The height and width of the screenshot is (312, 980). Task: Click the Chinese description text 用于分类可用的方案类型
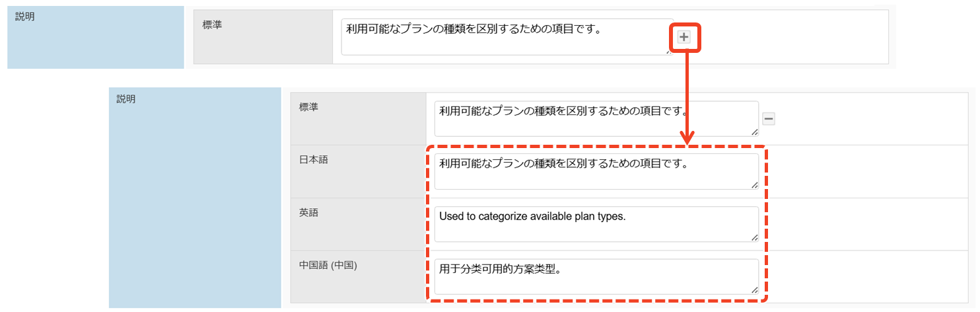pyautogui.click(x=500, y=269)
